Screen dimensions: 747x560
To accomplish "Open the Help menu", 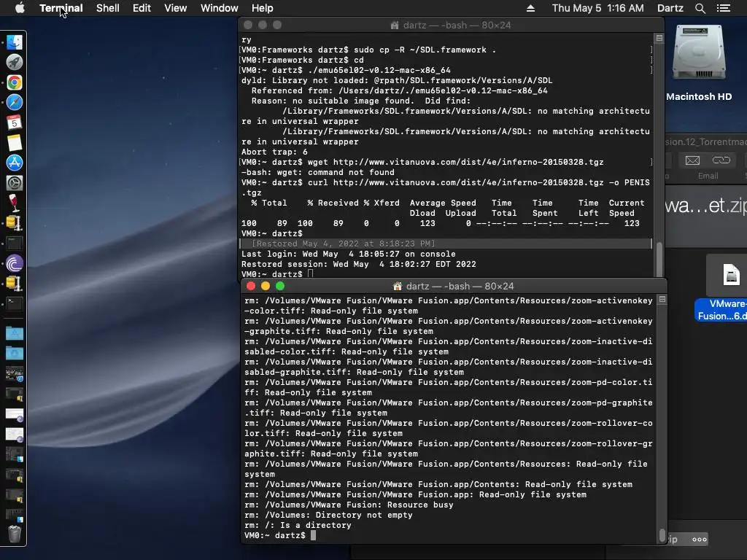I will tap(263, 8).
